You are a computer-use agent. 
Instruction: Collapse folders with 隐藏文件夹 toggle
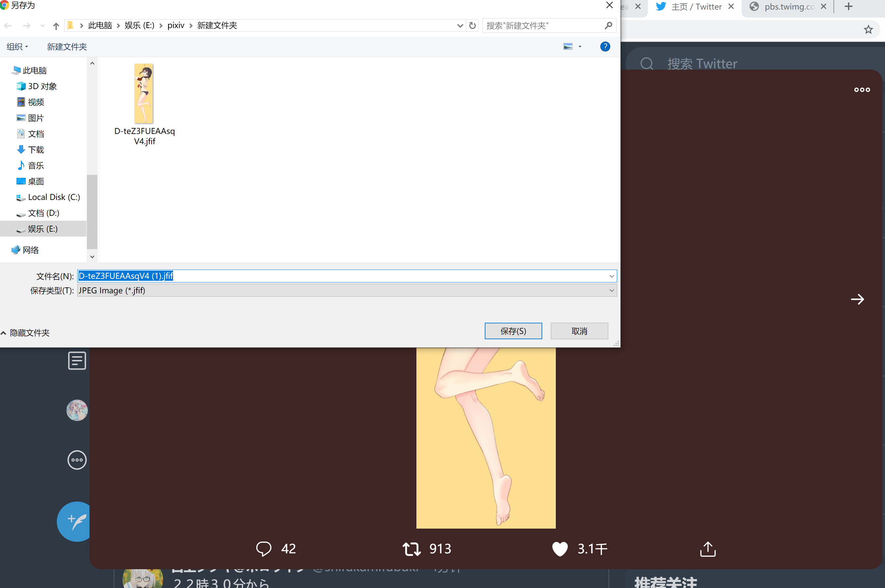point(25,333)
